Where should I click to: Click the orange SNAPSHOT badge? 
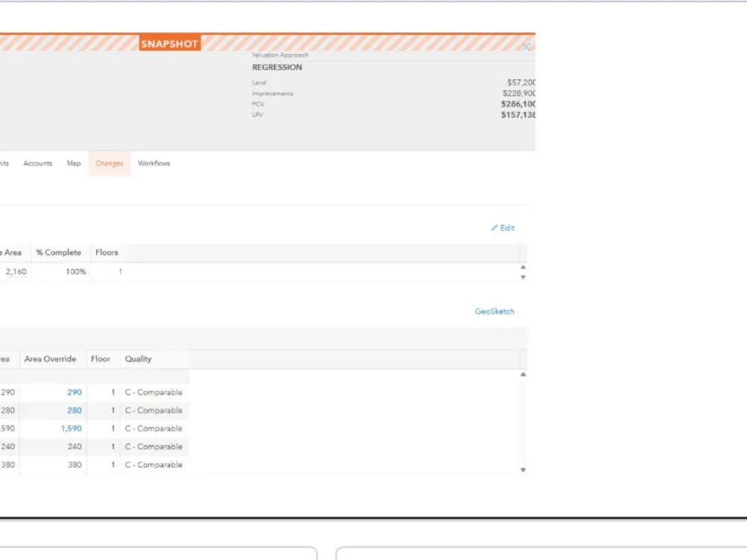point(170,44)
